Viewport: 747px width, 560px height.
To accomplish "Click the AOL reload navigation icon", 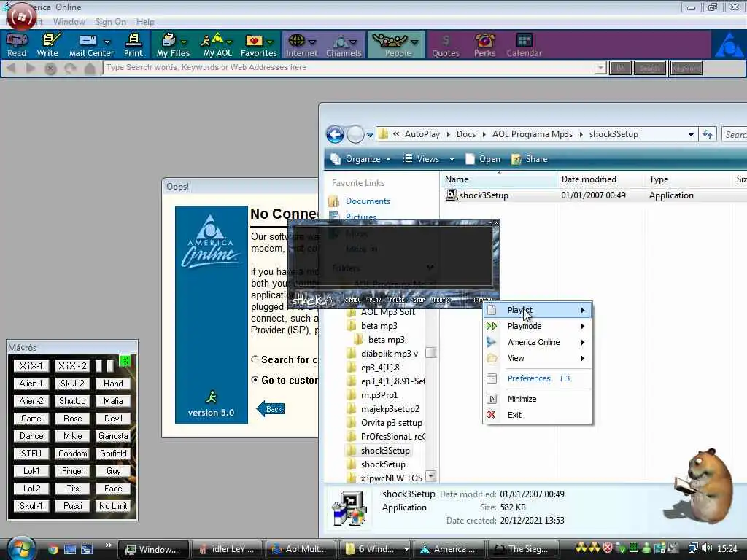I will pos(71,69).
